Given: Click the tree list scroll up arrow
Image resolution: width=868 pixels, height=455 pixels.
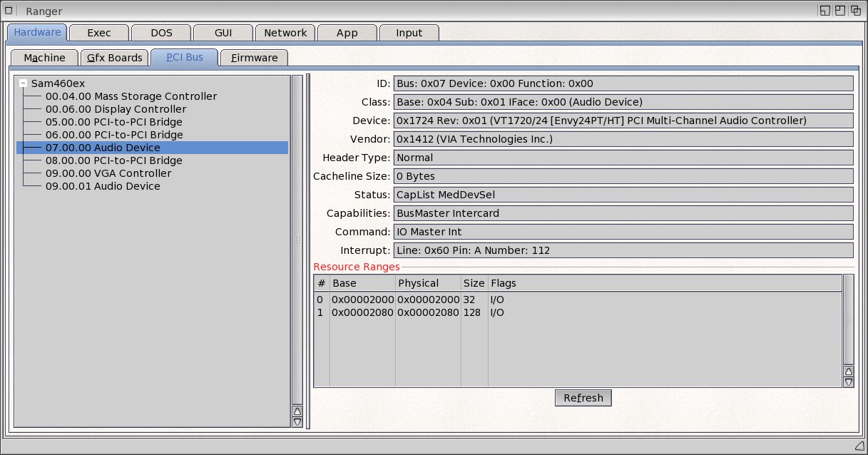Looking at the screenshot, I should (x=297, y=411).
